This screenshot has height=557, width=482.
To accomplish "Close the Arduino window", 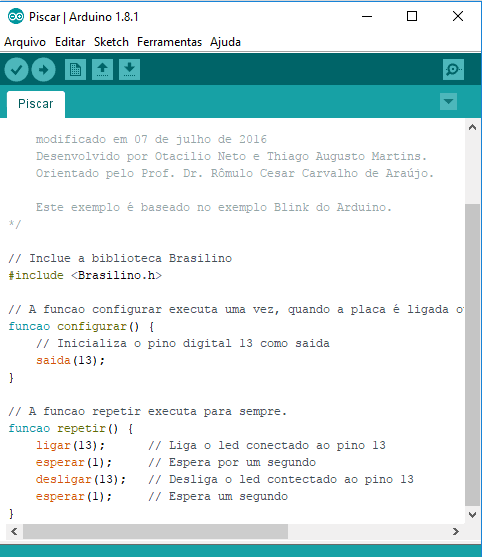I will pos(458,16).
